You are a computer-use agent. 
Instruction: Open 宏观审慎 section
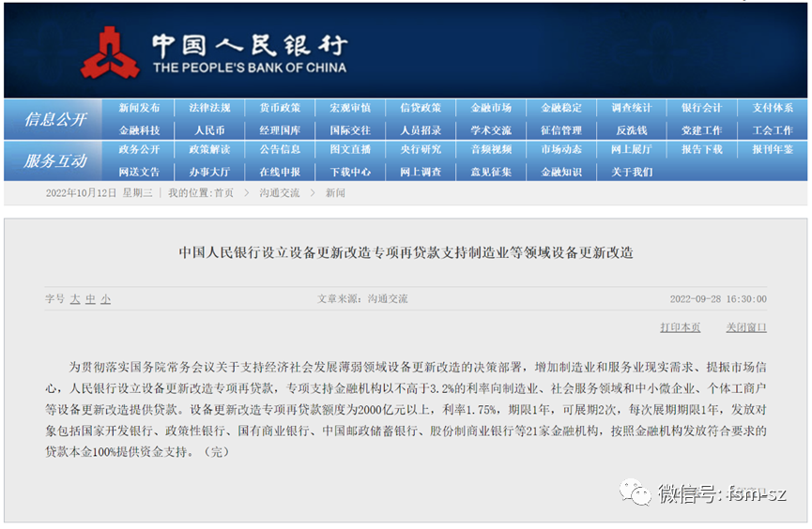tap(350, 108)
